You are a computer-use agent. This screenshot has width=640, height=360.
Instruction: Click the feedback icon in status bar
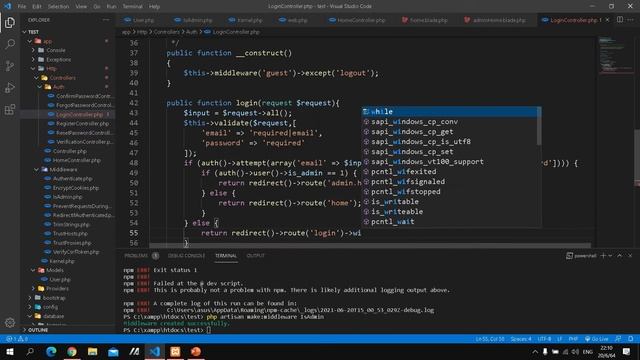point(618,339)
